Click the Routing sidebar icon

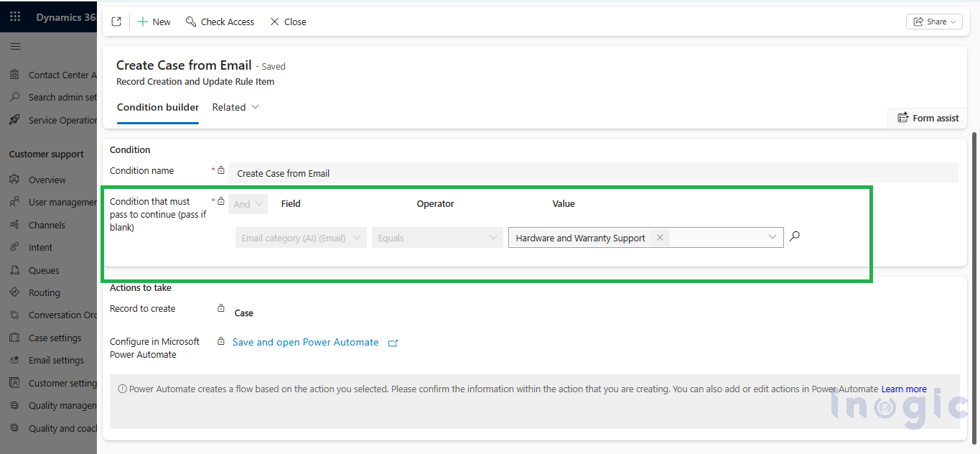[x=14, y=292]
